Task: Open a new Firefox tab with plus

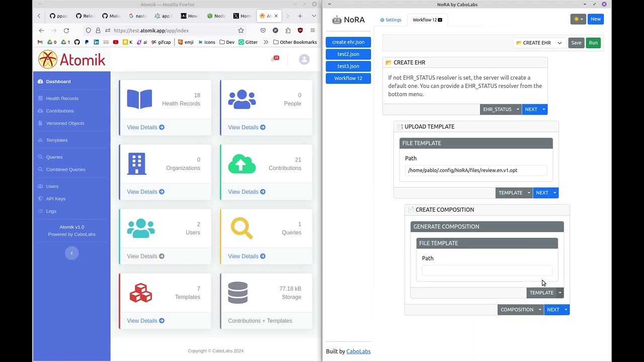Action: (x=300, y=16)
